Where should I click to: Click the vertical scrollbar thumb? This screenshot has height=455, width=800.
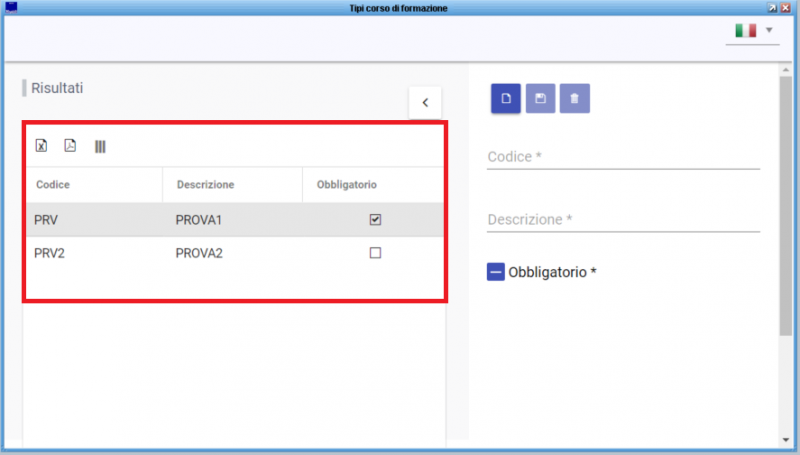786,206
